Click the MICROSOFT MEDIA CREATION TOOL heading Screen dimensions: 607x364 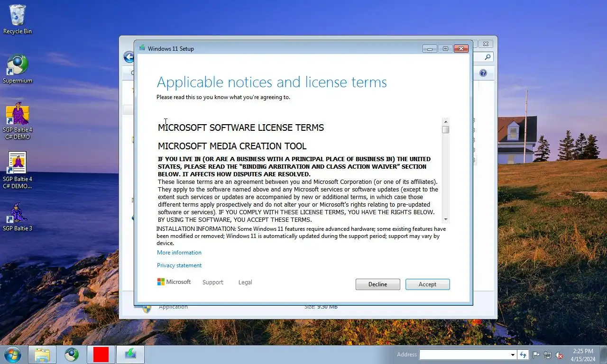click(232, 146)
